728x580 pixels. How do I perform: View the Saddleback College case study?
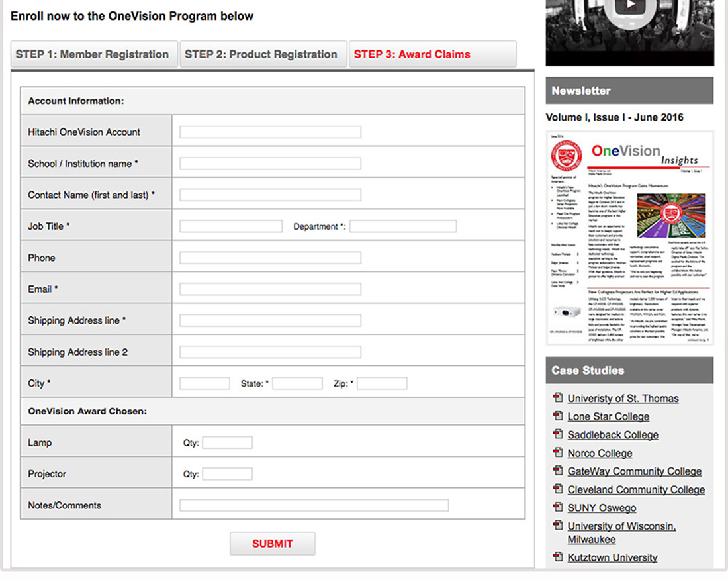tap(613, 435)
